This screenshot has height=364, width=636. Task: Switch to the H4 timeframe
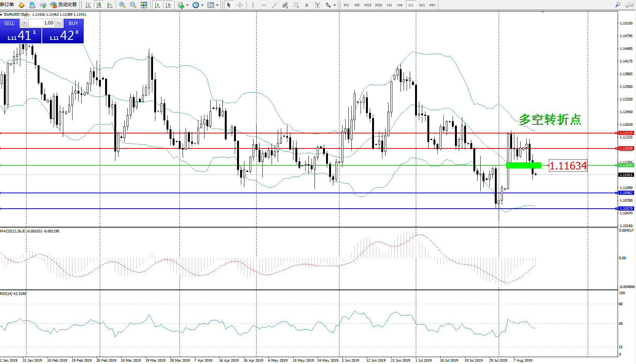[400, 5]
